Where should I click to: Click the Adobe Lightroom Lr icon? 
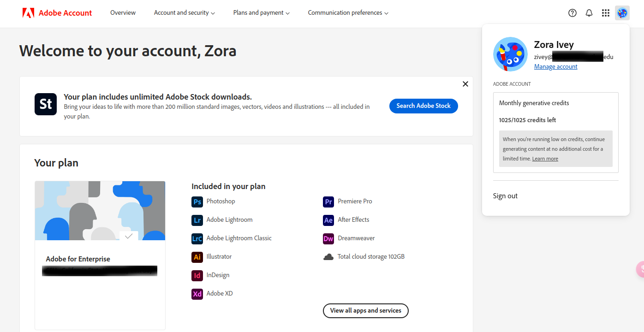pyautogui.click(x=197, y=220)
